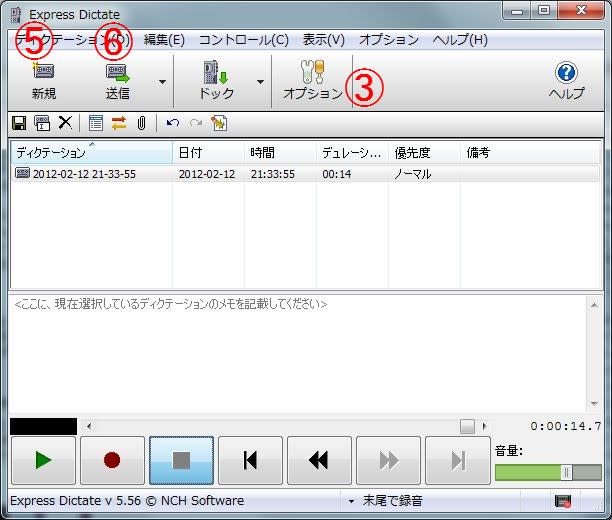The image size is (612, 520).
Task: Open the 編集(E) menu
Action: pyautogui.click(x=164, y=40)
